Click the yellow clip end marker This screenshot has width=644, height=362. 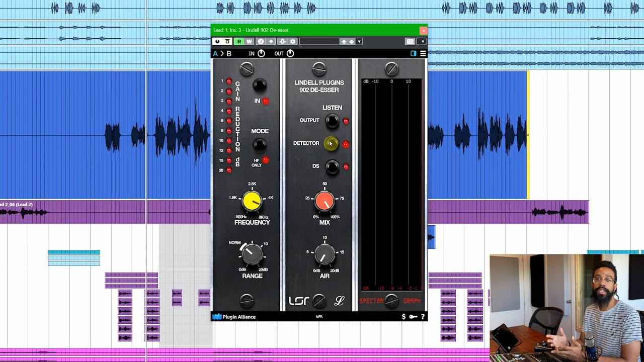pyautogui.click(x=528, y=135)
